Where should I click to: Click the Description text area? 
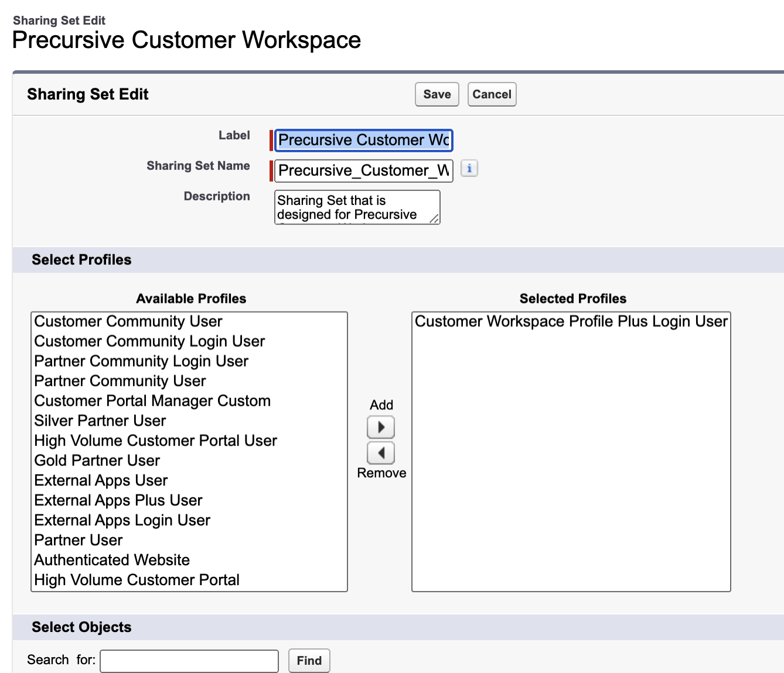coord(356,207)
